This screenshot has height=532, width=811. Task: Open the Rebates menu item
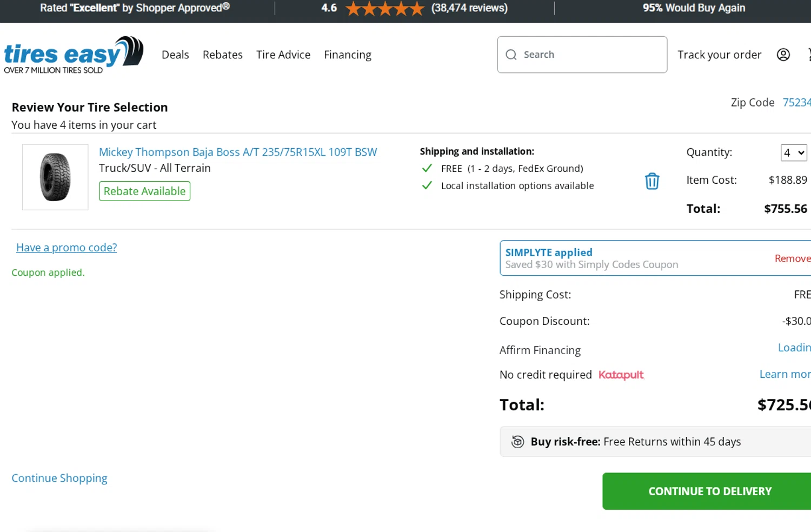coord(222,55)
